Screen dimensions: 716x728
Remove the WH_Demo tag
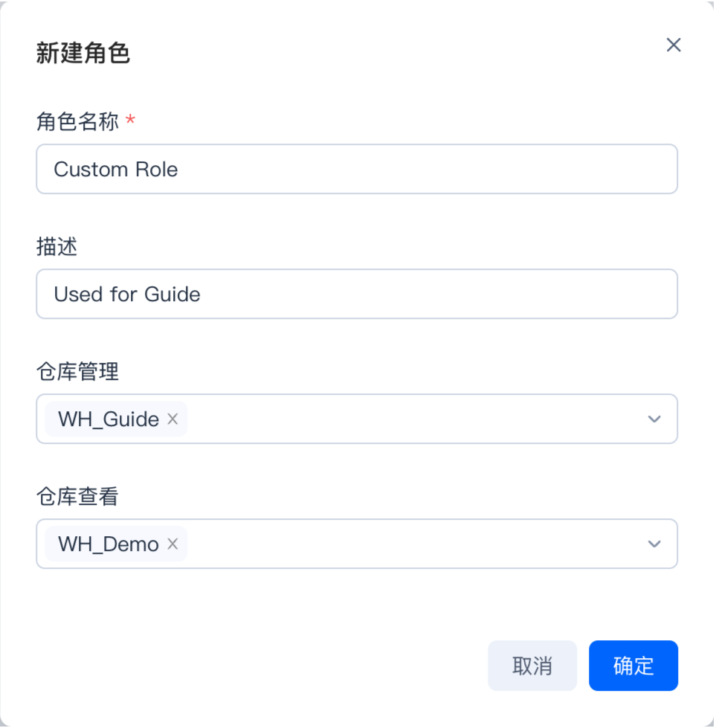[172, 544]
